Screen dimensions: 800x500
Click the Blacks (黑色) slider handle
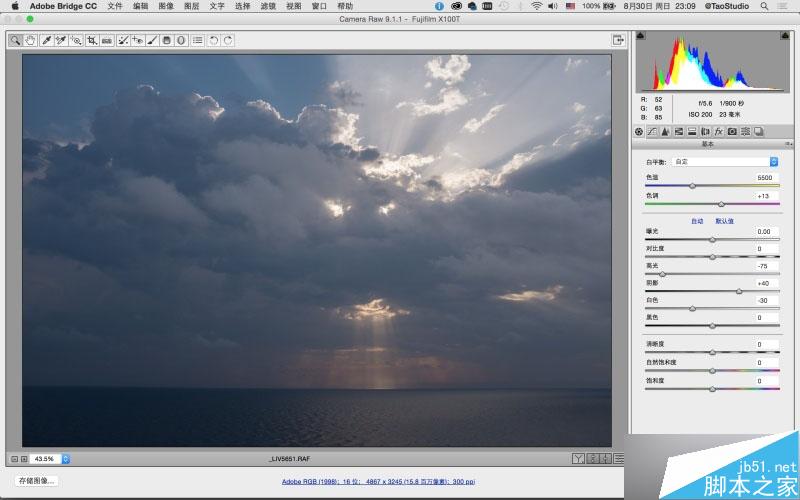pyautogui.click(x=712, y=326)
